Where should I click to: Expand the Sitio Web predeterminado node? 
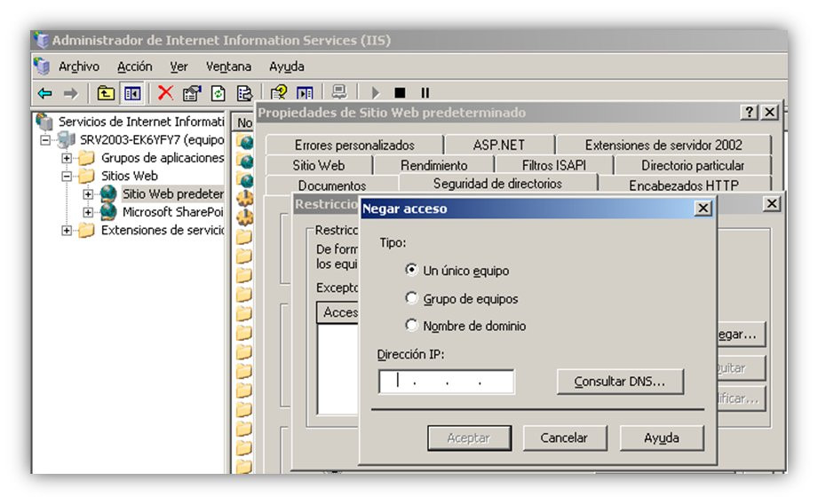[x=88, y=194]
